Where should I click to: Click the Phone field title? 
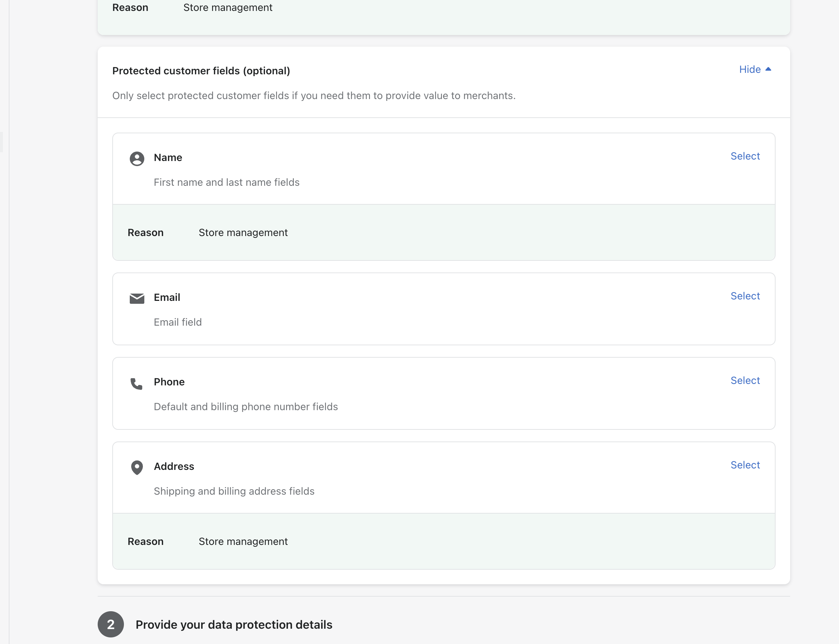pos(169,382)
